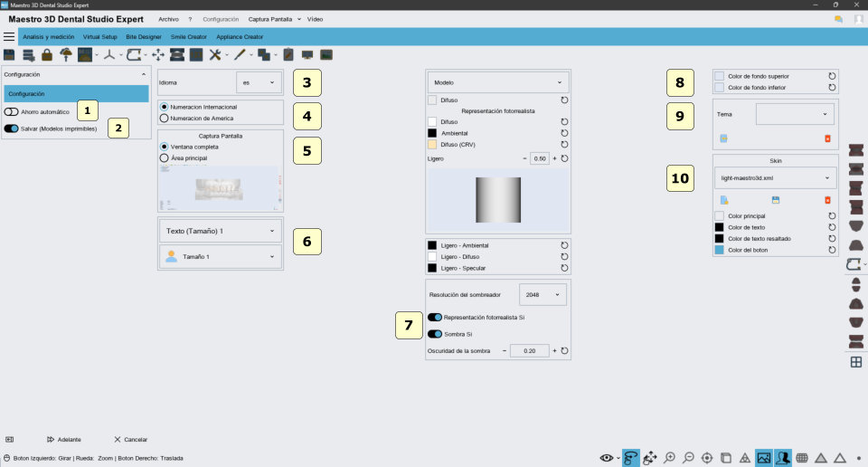Click the overlapping squares toolbar icon
This screenshot has height=467, width=868.
264,54
